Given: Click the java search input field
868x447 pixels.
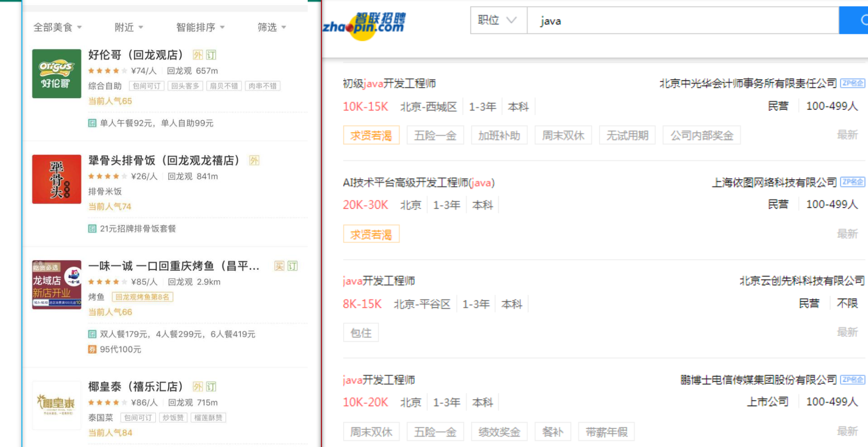Looking at the screenshot, I should point(683,20).
